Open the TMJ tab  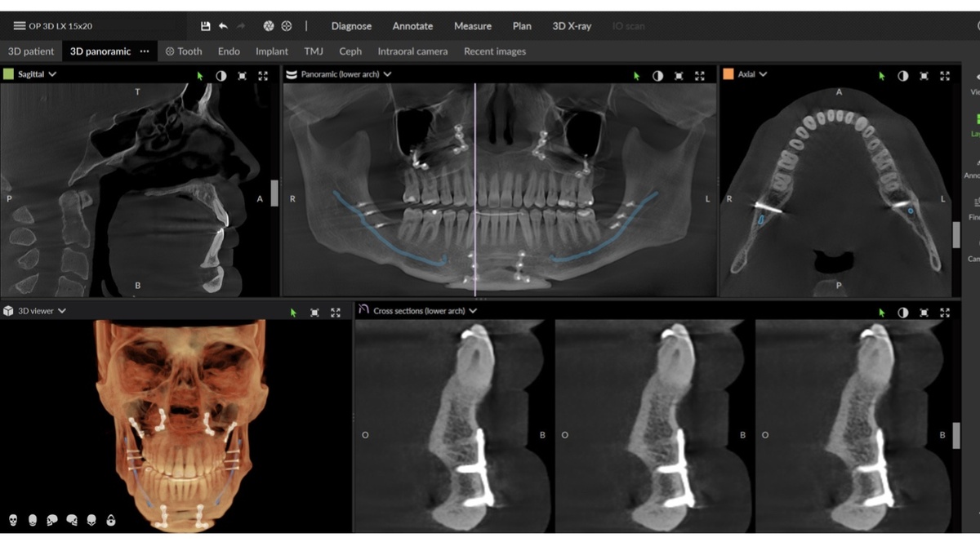[x=314, y=51]
